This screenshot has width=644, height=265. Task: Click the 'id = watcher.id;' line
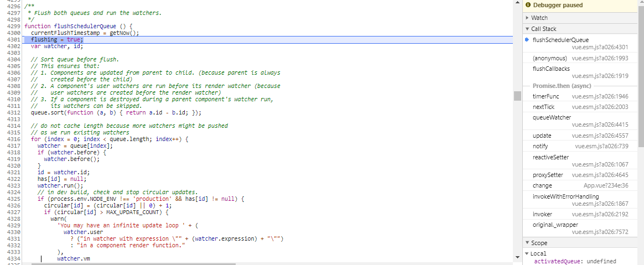coord(64,173)
